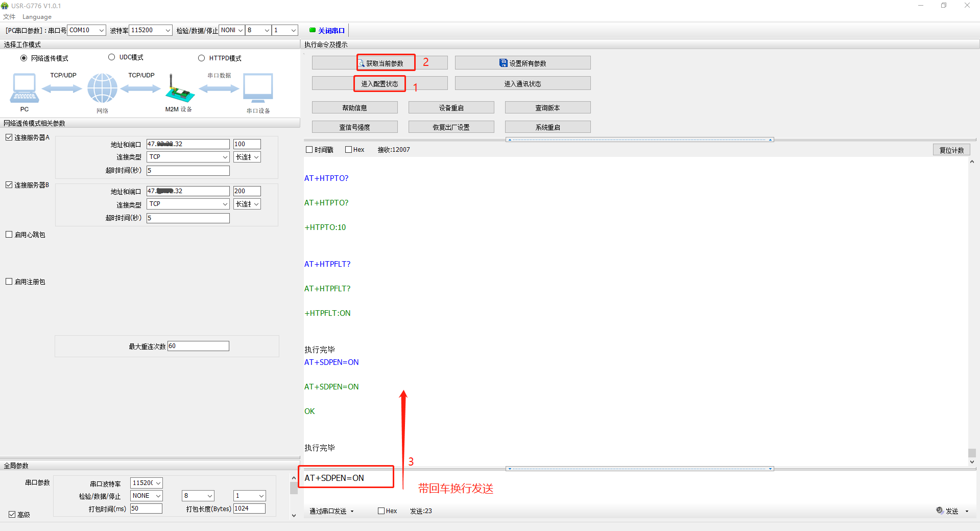The height and width of the screenshot is (531, 980).
Task: Click the send icon at bottom right
Action: (x=940, y=511)
